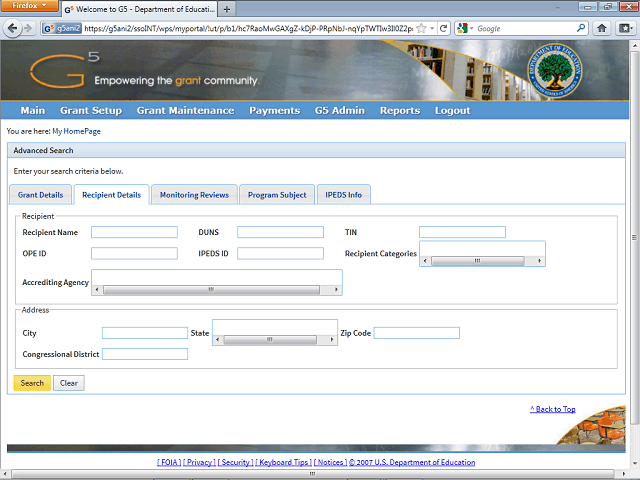This screenshot has width=640, height=480.
Task: Click right arrow of Accrediting Agency list scrollbar
Action: tap(336, 289)
